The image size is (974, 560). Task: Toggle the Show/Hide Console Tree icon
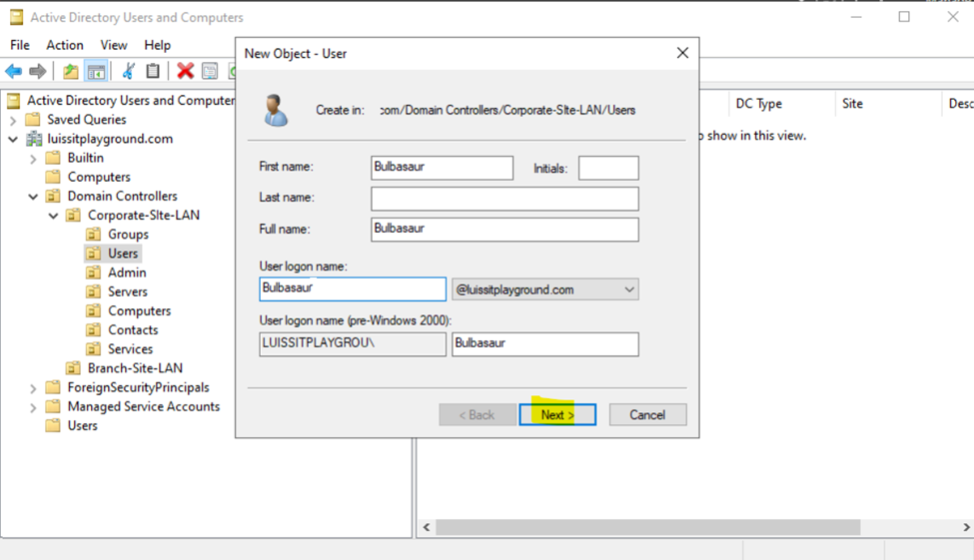pos(96,72)
